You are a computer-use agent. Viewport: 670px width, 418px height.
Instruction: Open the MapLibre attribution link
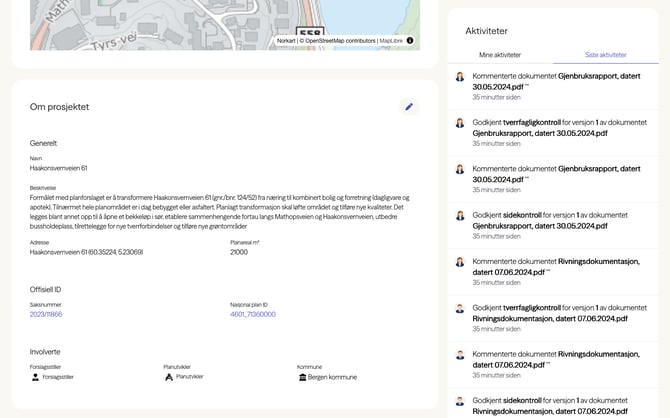(x=390, y=40)
